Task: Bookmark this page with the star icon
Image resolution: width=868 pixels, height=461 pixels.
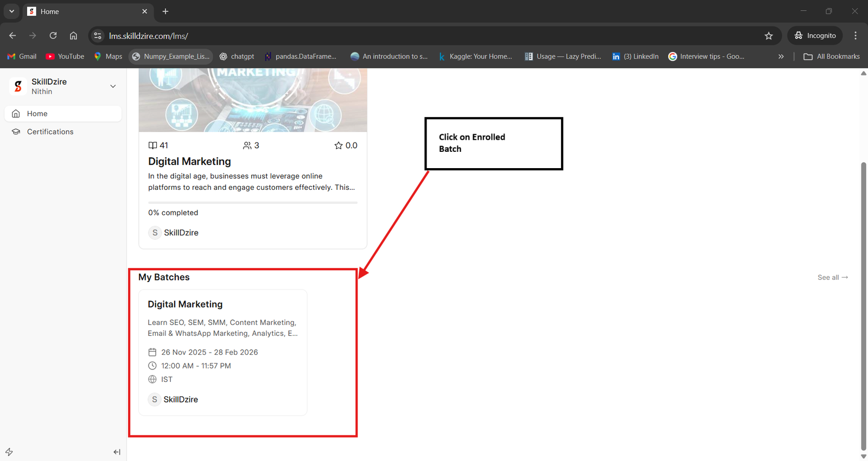Action: click(x=768, y=36)
